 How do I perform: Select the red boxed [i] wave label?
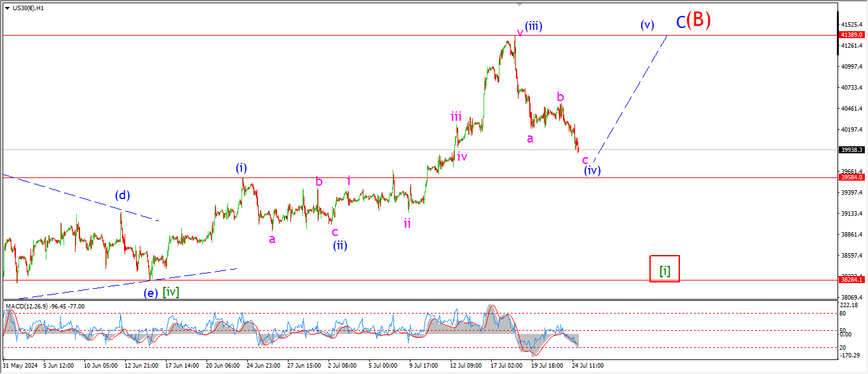point(665,269)
